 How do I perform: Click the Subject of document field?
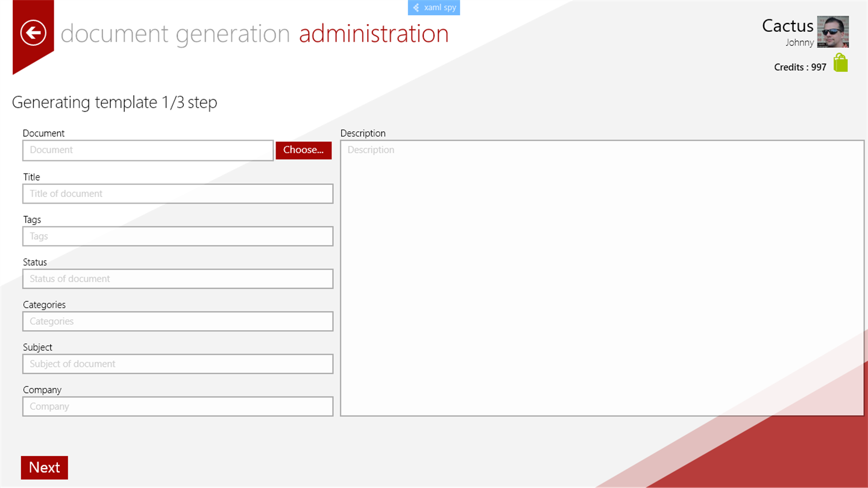(178, 364)
